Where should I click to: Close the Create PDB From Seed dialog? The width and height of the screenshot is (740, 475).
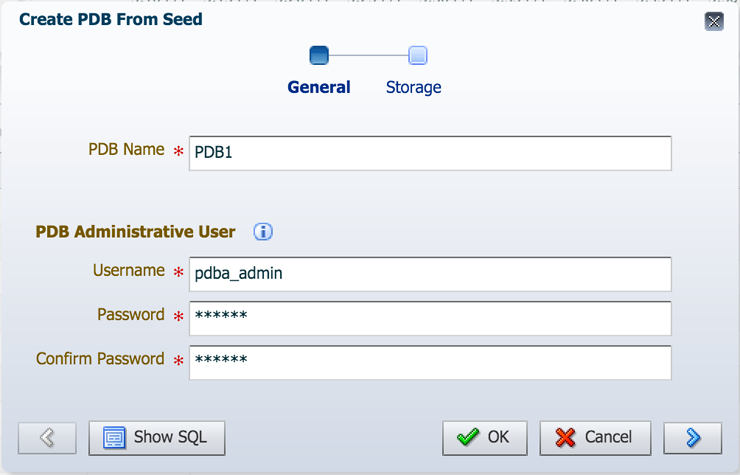pyautogui.click(x=714, y=21)
